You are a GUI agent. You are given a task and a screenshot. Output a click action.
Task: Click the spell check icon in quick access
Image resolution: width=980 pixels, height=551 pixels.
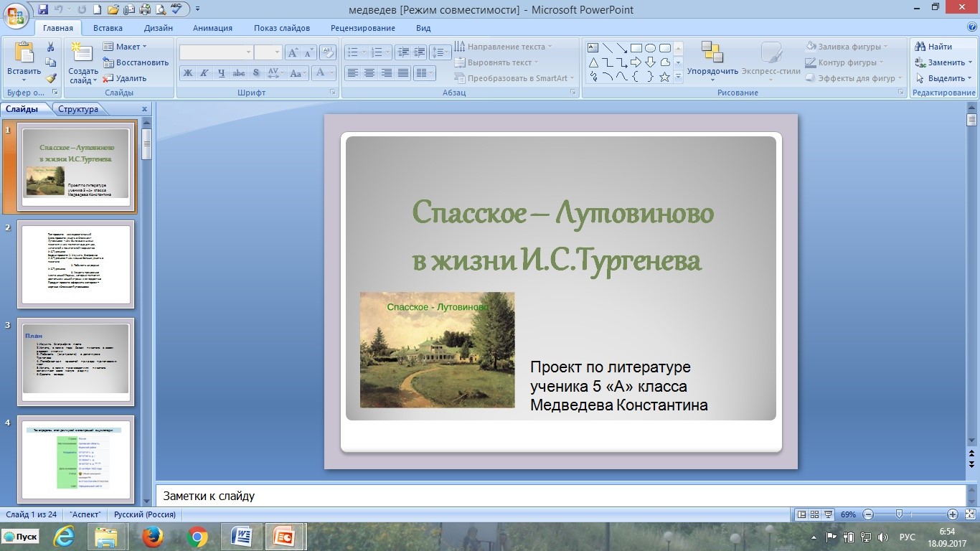click(x=177, y=10)
